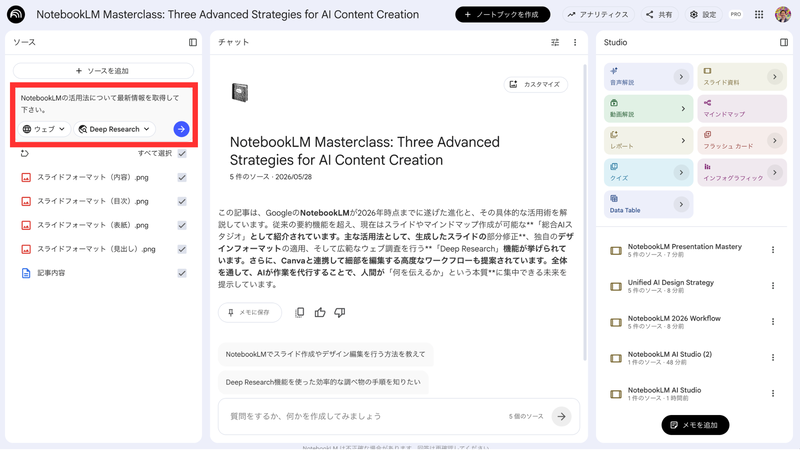The image size is (800, 450).
Task: Open more options for NotebookLM AI Studio (2)
Action: [773, 358]
